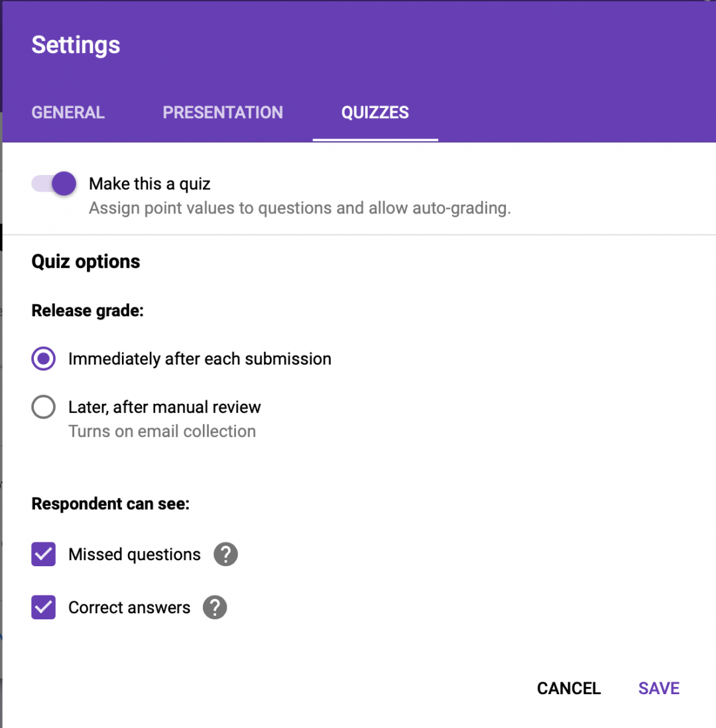Uncheck the 'Correct answers' checkbox
Screen dimensions: 716x728
[43, 607]
